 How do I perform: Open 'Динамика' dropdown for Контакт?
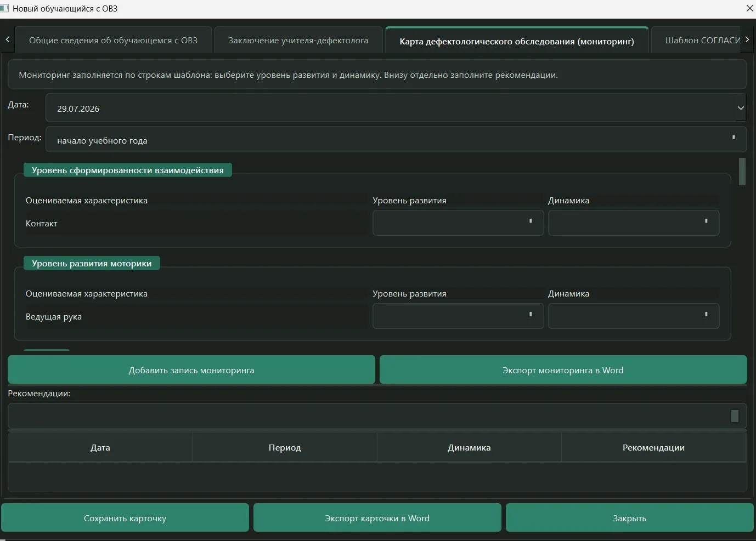point(634,223)
